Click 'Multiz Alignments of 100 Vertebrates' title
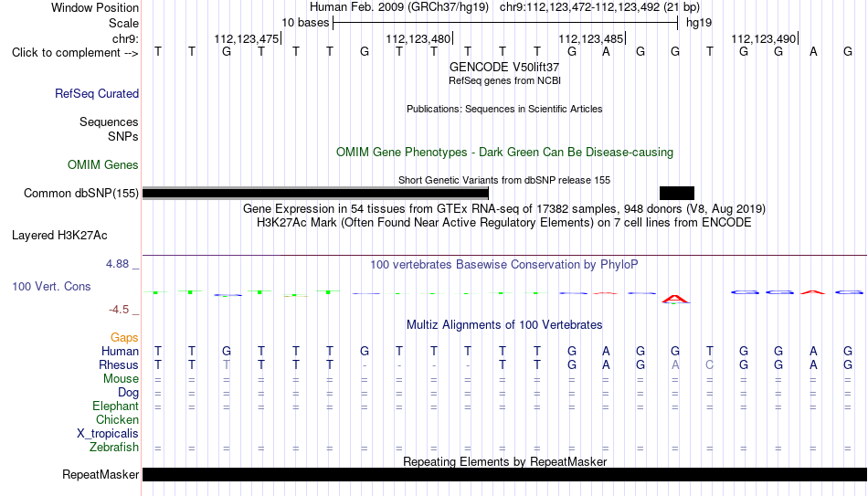This screenshot has height=496, width=868. [x=504, y=325]
